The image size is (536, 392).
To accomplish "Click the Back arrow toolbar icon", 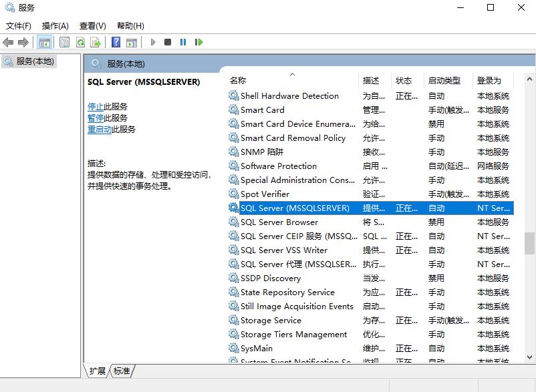I will tap(8, 42).
